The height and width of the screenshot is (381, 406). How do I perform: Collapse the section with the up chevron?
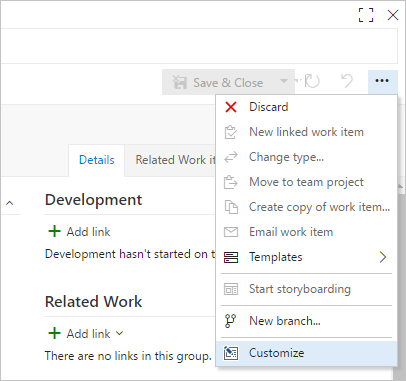coord(10,203)
